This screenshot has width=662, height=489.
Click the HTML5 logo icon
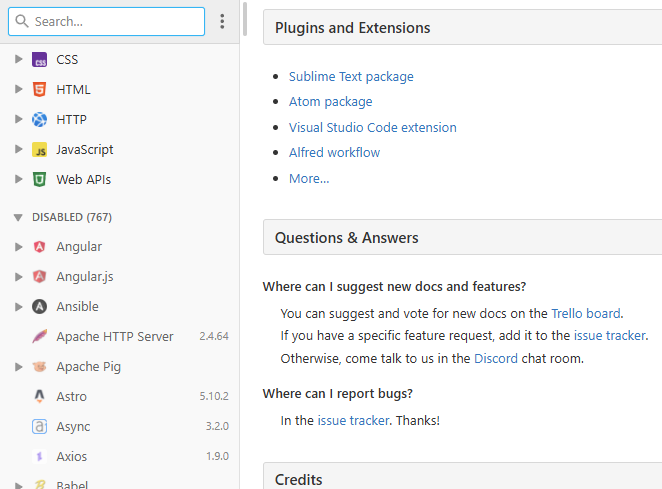coord(40,90)
